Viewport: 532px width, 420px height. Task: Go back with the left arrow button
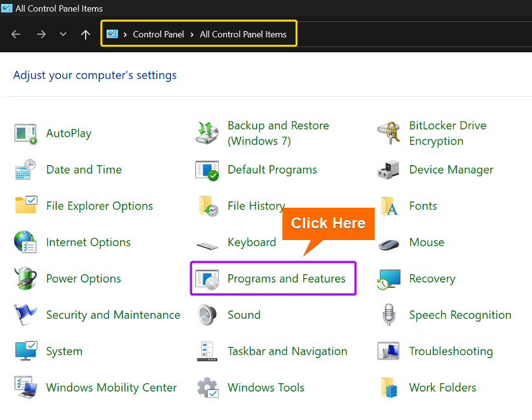tap(16, 34)
